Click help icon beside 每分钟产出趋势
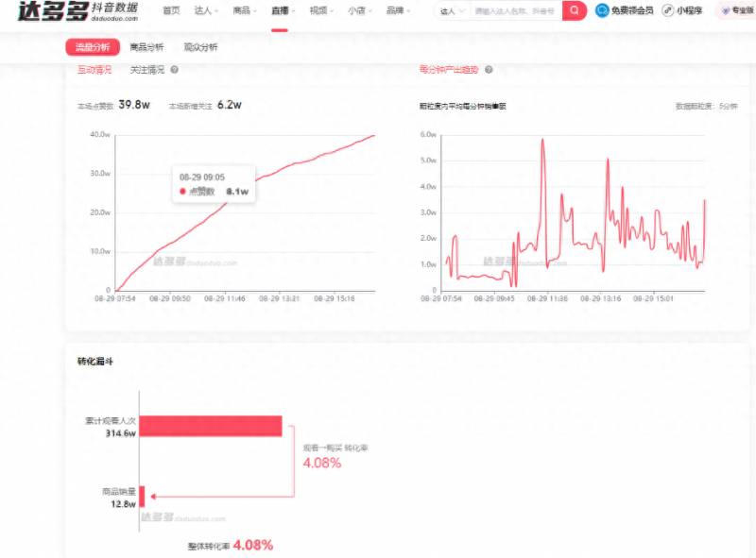The width and height of the screenshot is (756, 558). pyautogui.click(x=489, y=69)
